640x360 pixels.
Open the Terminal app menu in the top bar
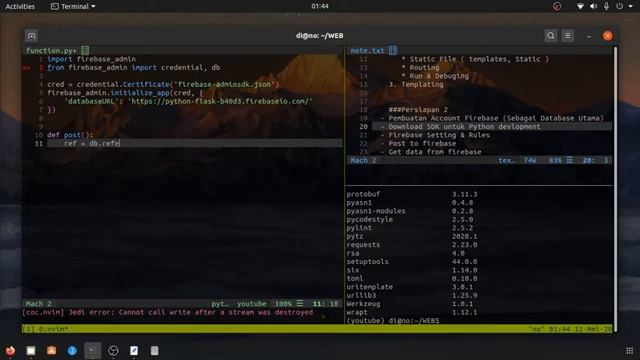click(x=73, y=7)
